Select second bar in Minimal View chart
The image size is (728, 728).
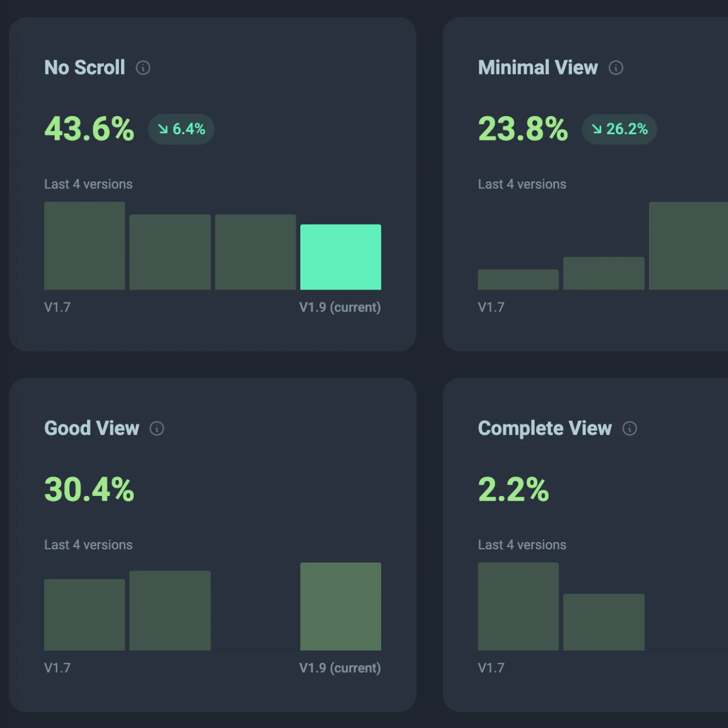click(x=603, y=273)
